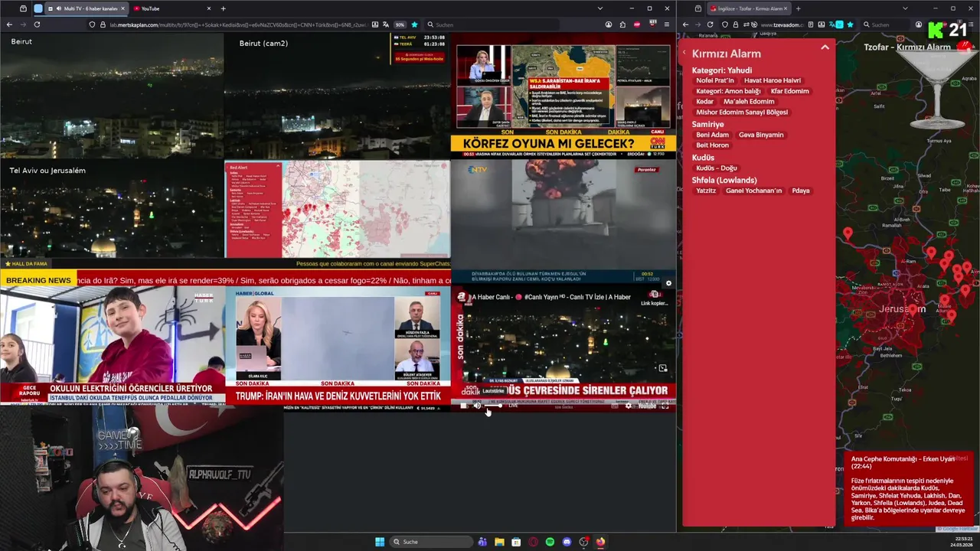Open the list-all-tabs dropdown in Tzofar browser

coord(905,8)
